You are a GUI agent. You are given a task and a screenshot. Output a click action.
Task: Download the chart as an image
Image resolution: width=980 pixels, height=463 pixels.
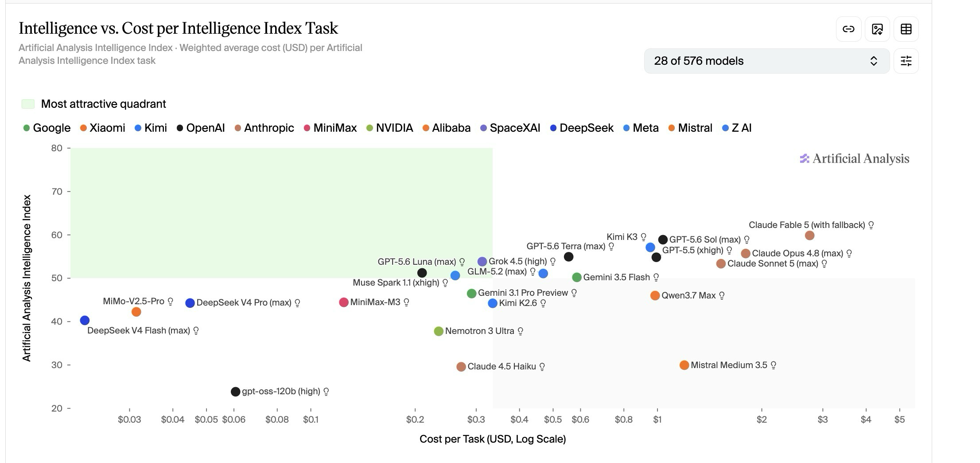point(877,29)
